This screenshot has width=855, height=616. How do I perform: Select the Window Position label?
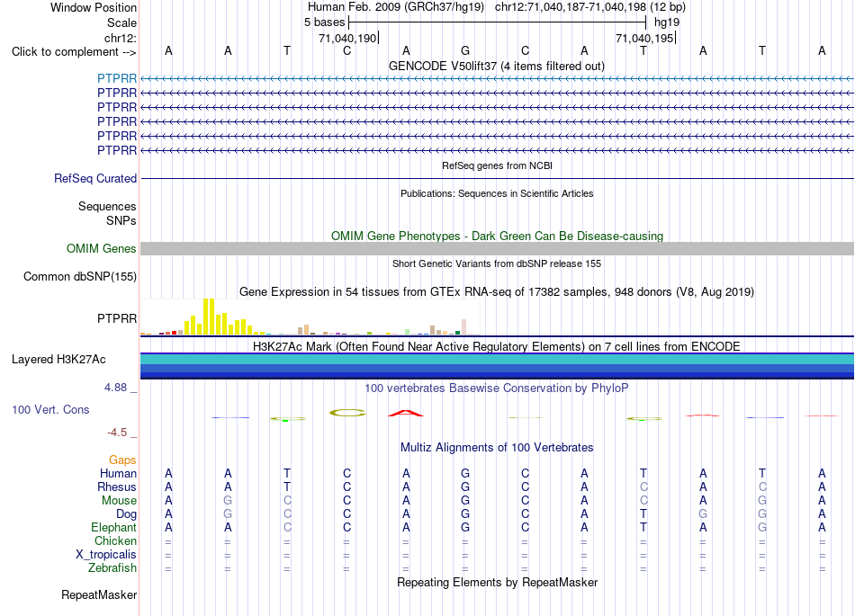pyautogui.click(x=94, y=7)
